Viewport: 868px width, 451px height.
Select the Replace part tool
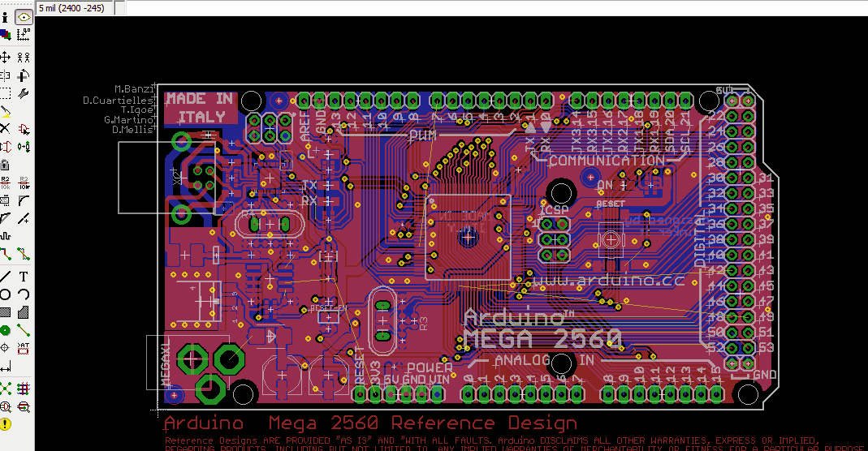coord(24,147)
